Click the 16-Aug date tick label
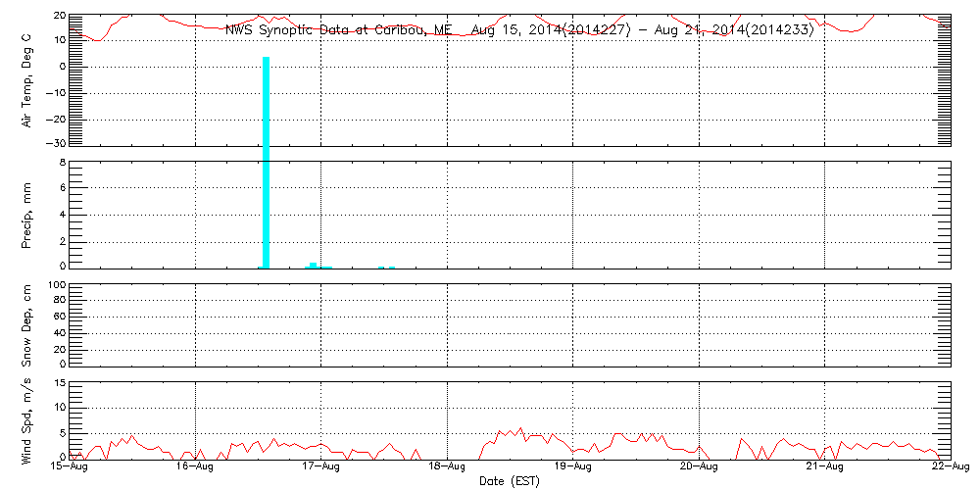Image resolution: width=980 pixels, height=490 pixels. [195, 467]
